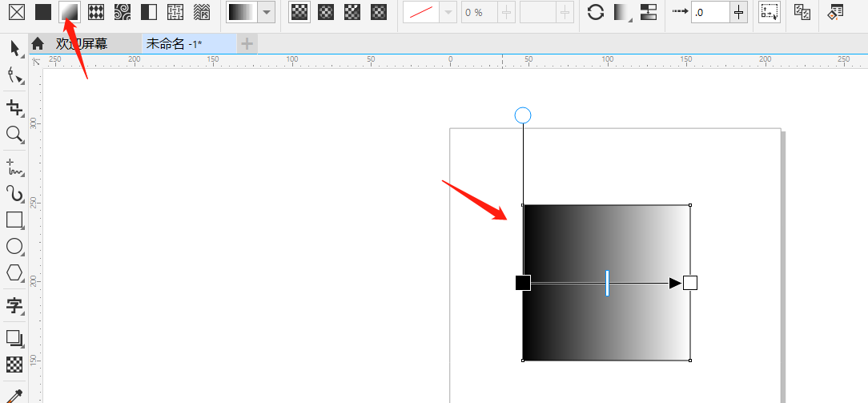The height and width of the screenshot is (403, 868).
Task: Click the gradient midpoint slider on rectangle
Action: coord(608,283)
